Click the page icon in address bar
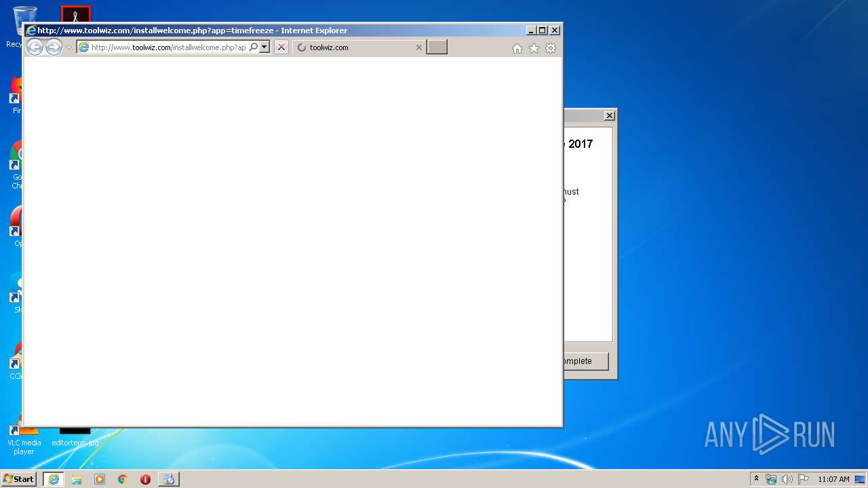 (x=83, y=47)
